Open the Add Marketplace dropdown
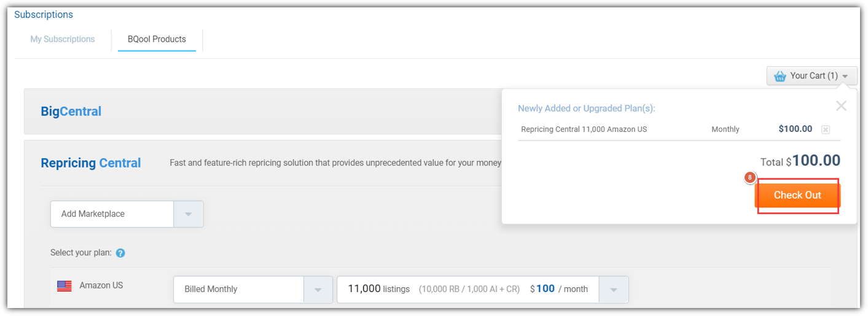The image size is (868, 316). [x=127, y=214]
